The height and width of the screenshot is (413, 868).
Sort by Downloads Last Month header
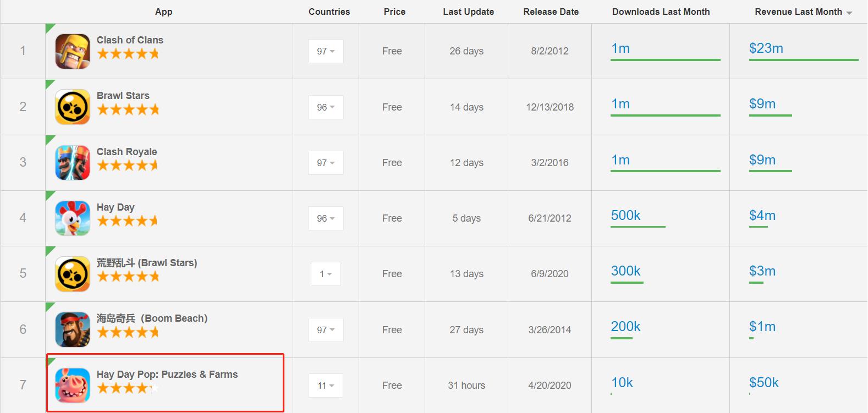click(x=661, y=12)
